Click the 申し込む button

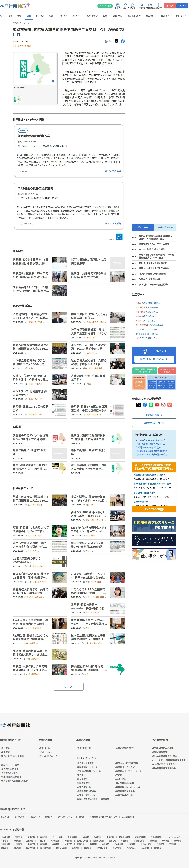(x=170, y=6)
